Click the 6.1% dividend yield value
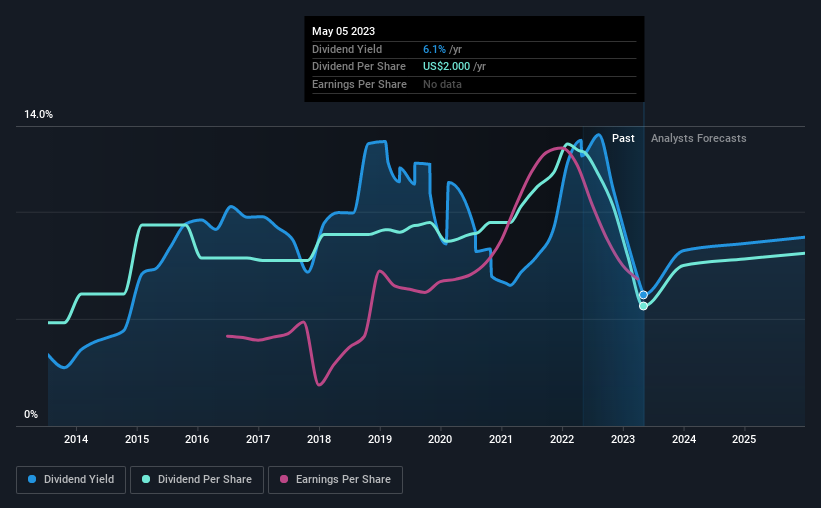The width and height of the screenshot is (821, 508). (435, 49)
